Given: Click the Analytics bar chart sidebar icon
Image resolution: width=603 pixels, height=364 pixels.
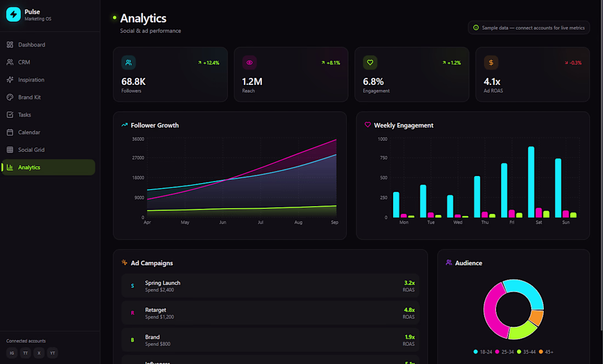Looking at the screenshot, I should pos(10,167).
